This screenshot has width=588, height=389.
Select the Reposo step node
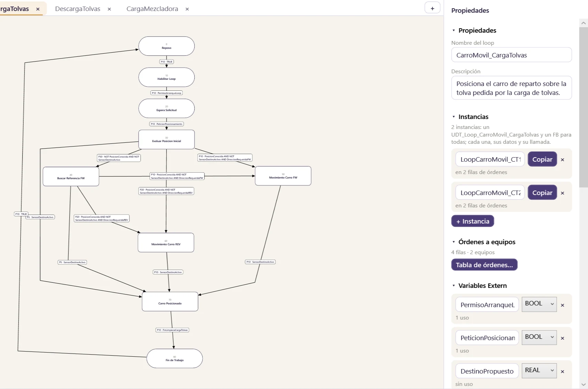coord(166,46)
